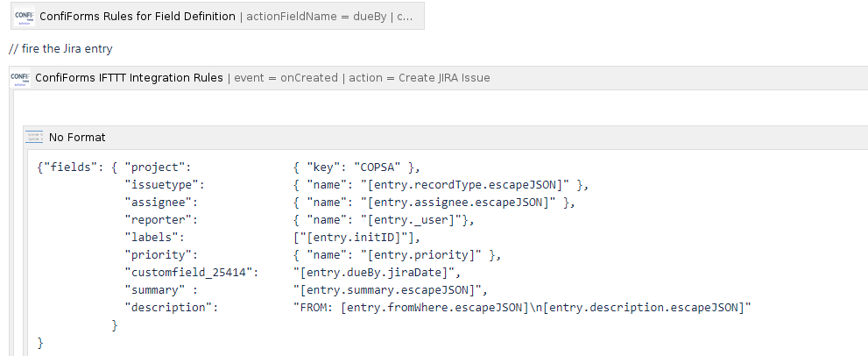Click the event = onCreated parameter
The width and height of the screenshot is (868, 356).
pyautogui.click(x=286, y=78)
